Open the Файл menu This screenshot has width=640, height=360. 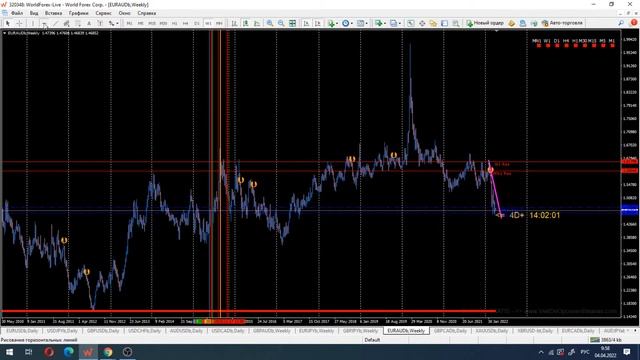(x=17, y=13)
